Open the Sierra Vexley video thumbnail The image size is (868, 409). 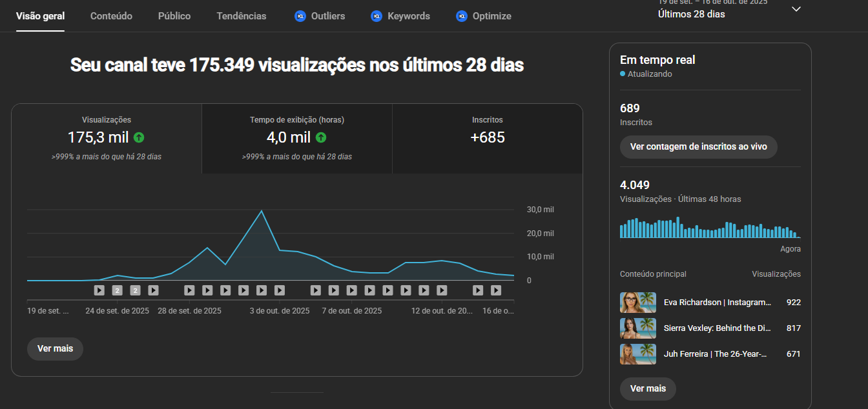pos(637,328)
